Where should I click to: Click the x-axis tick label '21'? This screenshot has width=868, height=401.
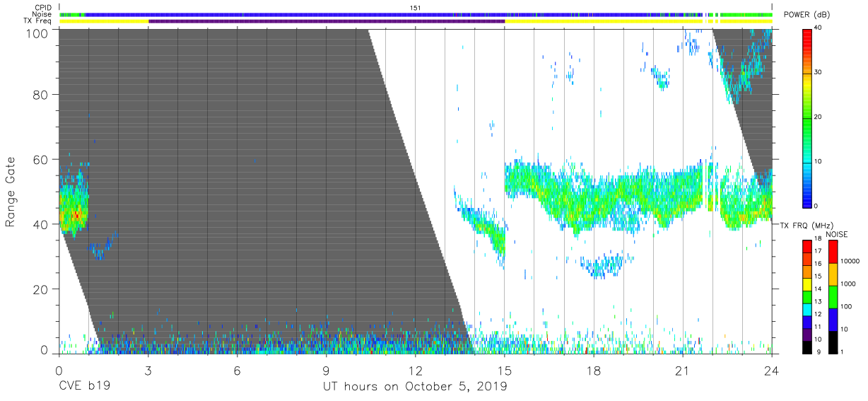click(x=682, y=371)
